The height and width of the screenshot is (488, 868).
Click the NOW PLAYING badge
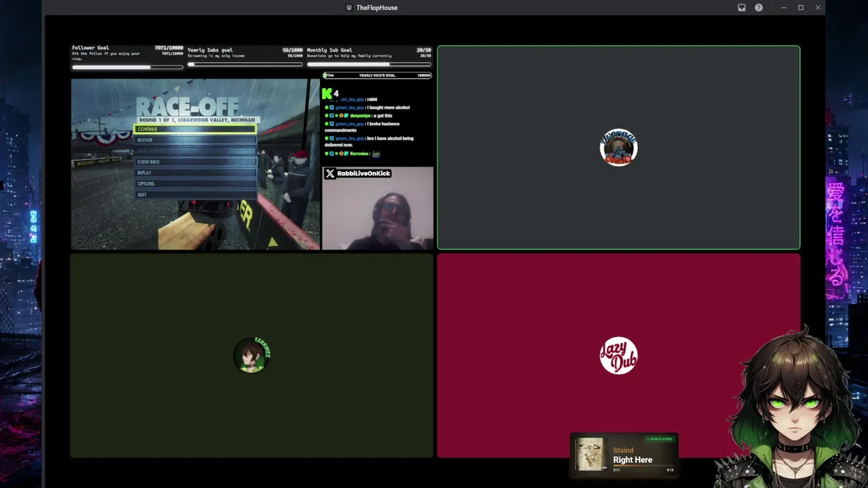[660, 439]
